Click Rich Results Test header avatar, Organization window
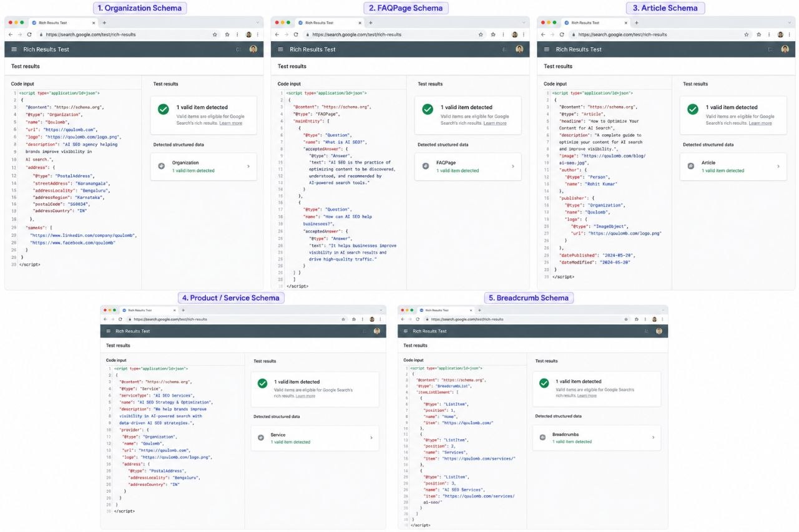Image resolution: width=799 pixels, height=532 pixels. [x=253, y=49]
